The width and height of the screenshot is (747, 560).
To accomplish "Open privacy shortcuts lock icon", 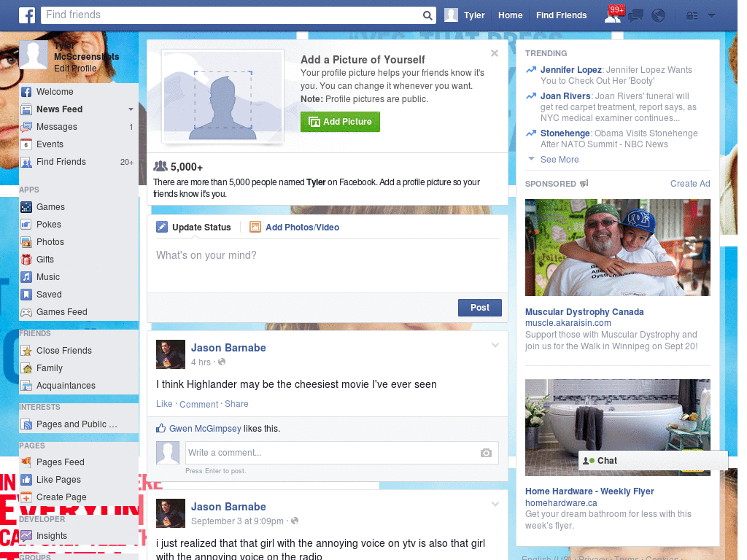I will coord(692,16).
